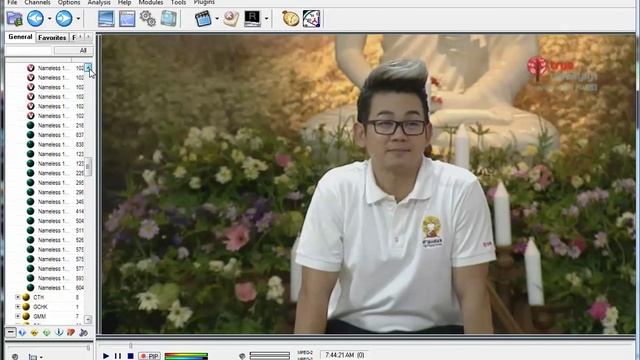Click the 7:44:21 AM time display

tap(345, 356)
